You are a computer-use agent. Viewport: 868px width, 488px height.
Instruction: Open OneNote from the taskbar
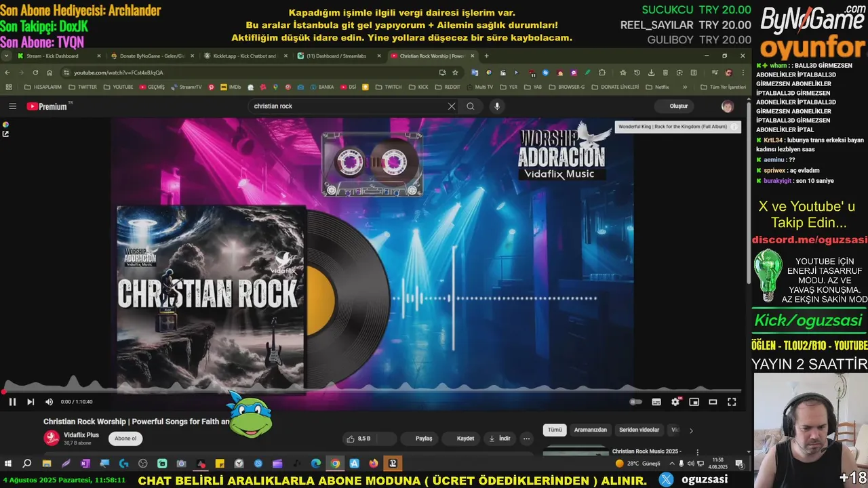85,464
